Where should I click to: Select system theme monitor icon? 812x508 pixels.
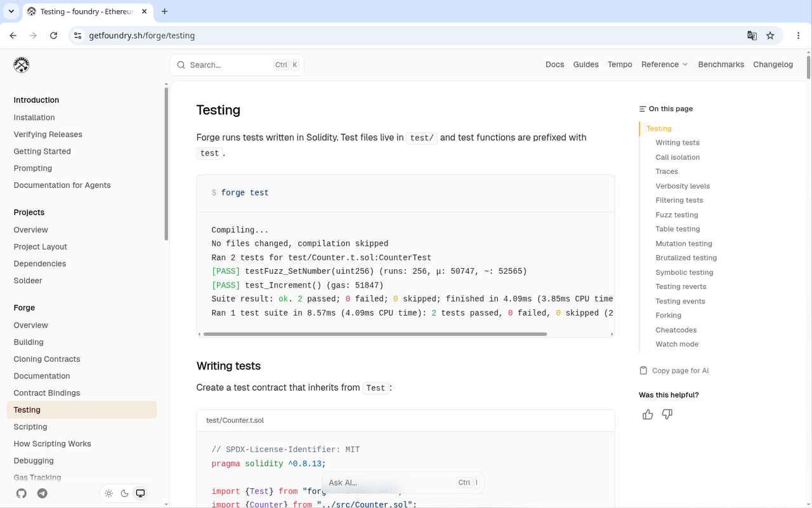point(141,493)
